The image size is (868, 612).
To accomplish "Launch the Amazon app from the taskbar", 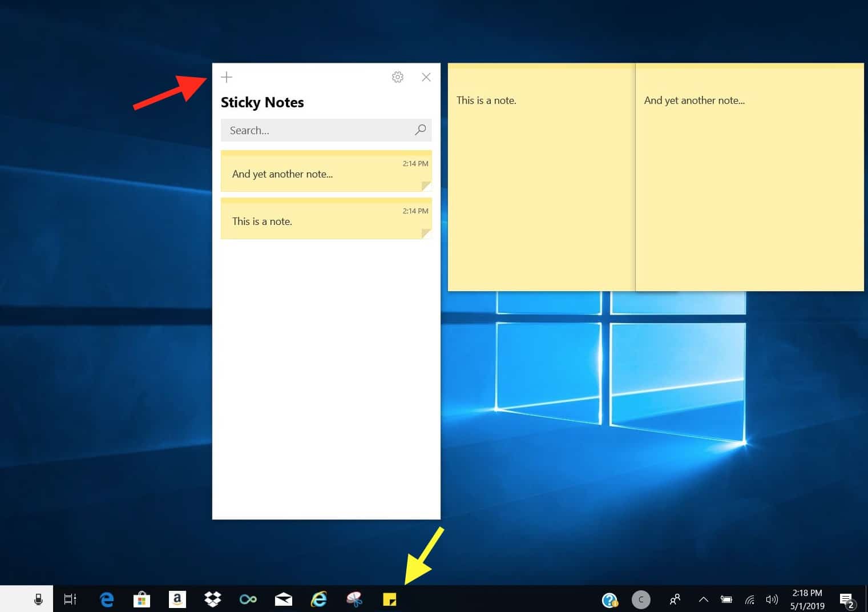I will (177, 599).
